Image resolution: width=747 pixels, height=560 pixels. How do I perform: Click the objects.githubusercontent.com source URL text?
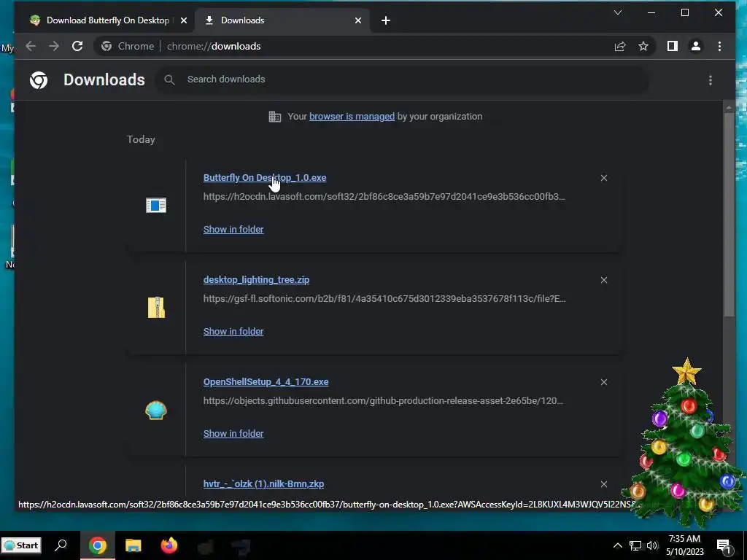click(383, 400)
